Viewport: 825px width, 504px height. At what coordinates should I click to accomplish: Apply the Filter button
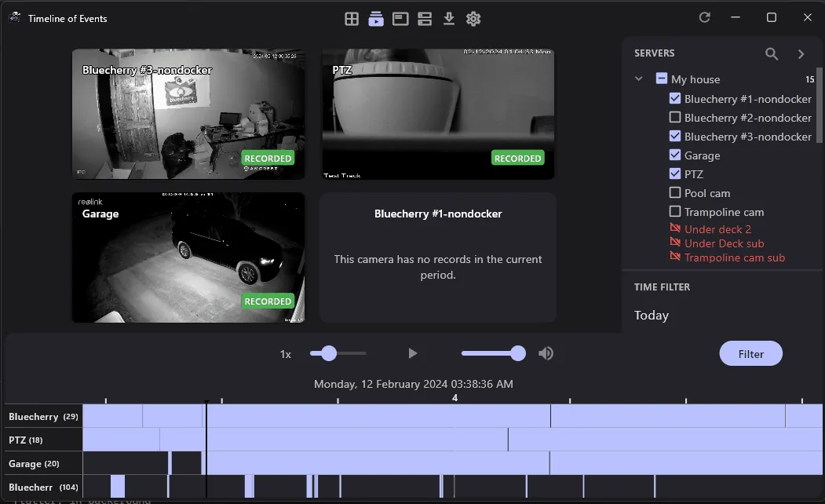click(x=750, y=353)
